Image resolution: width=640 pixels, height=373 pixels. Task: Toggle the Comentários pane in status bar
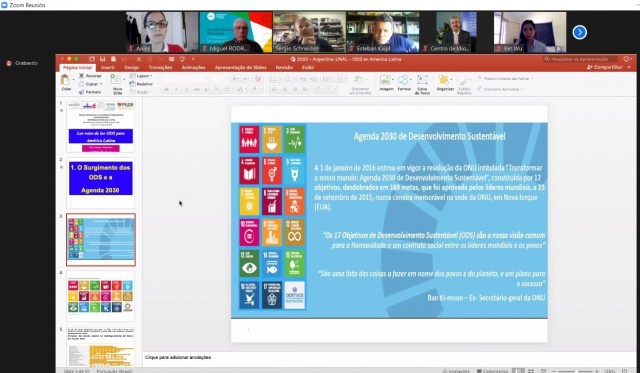point(492,371)
